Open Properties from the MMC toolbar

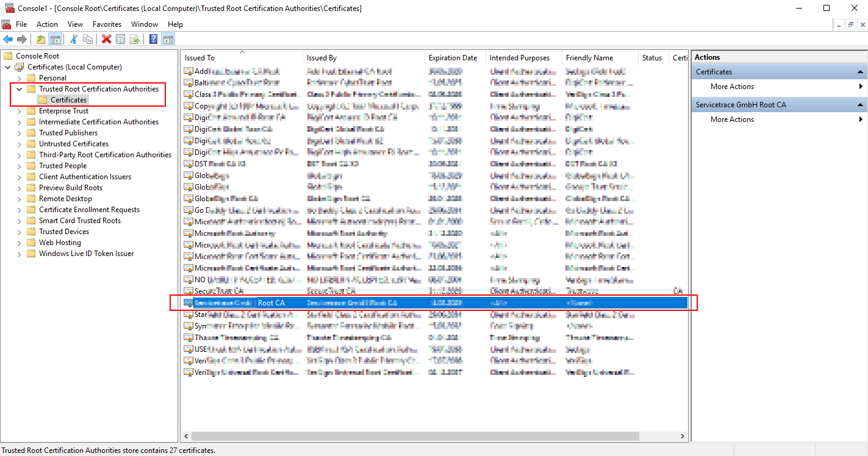[120, 38]
